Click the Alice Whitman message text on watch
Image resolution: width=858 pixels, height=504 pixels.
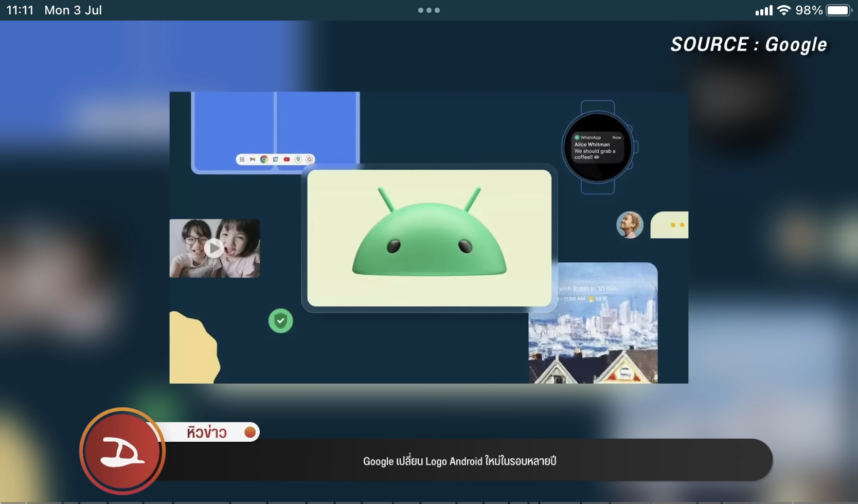(x=595, y=151)
